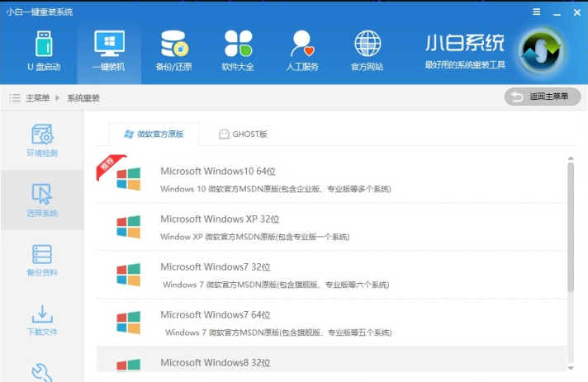
Task: Select Microsoft Windows XP 32位 title
Action: [220, 219]
